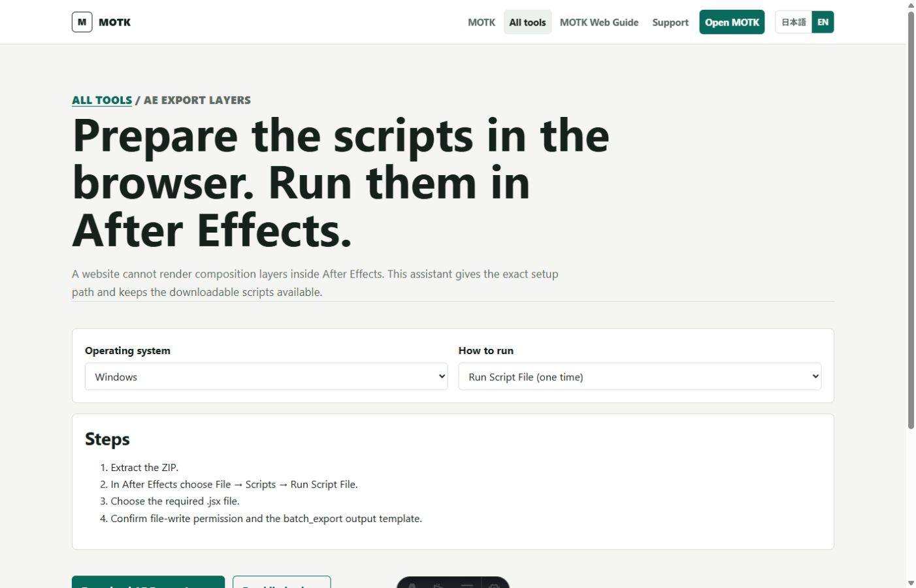
Task: Click the 'How to run' label
Action: pyautogui.click(x=486, y=351)
